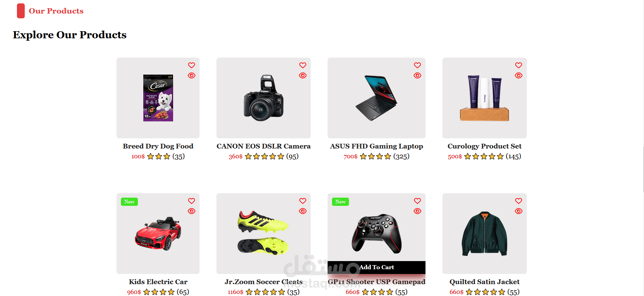Screen dimensions: 644x296
Task: Click Add To Cart on the gamepad
Action: [x=376, y=267]
